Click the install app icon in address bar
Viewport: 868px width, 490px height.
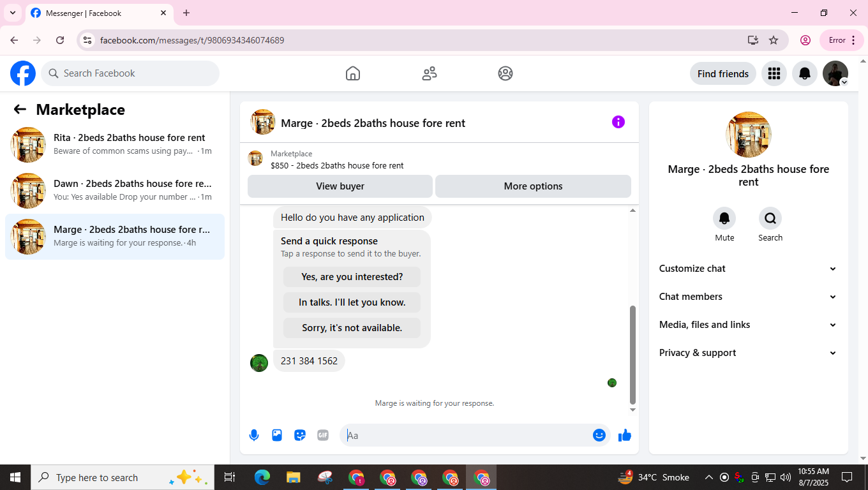[x=753, y=40]
